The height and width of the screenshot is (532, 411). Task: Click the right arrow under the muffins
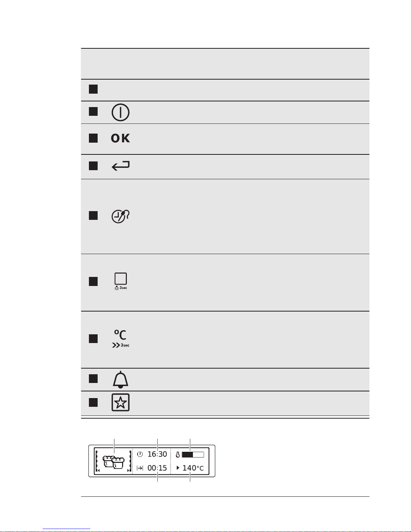click(129, 471)
